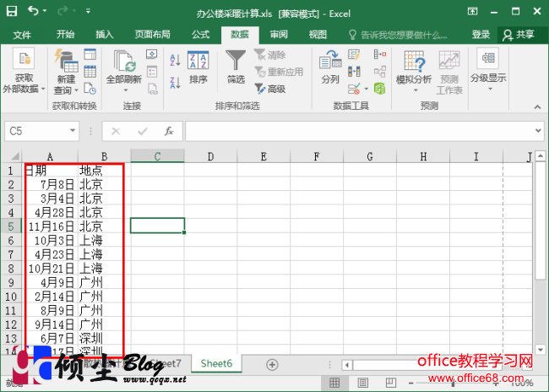The width and height of the screenshot is (549, 392).
Task: Open the Data Validation dropdown arrow
Action: click(x=367, y=89)
